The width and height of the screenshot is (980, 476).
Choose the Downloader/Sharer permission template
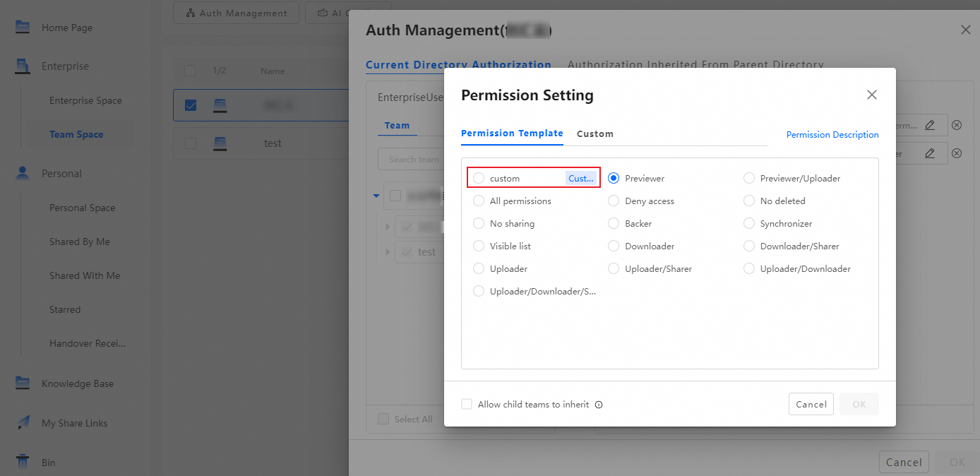(749, 246)
